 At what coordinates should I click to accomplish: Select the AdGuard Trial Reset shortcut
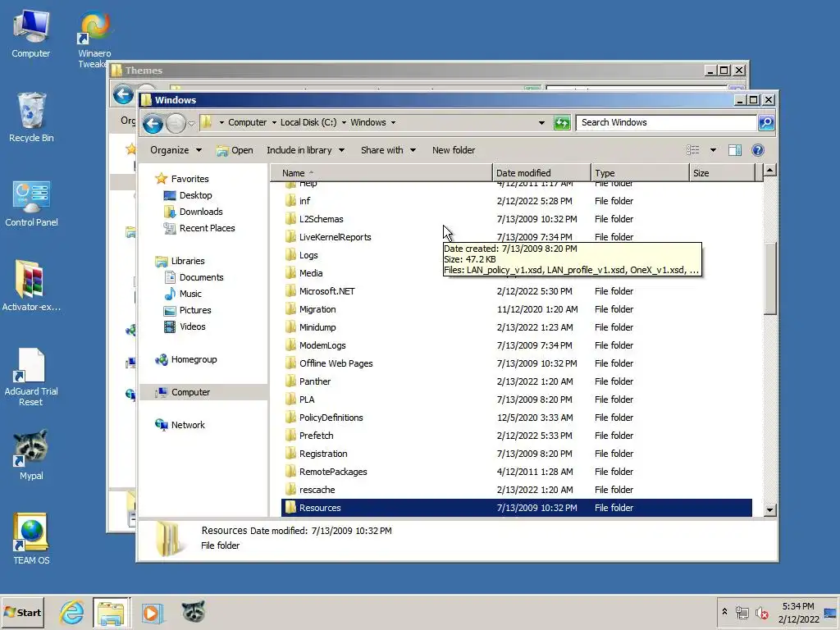point(31,377)
